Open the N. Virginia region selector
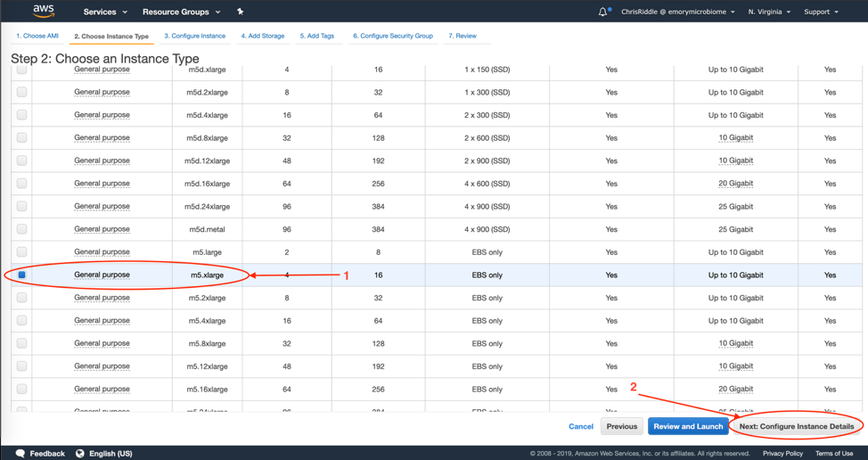The width and height of the screenshot is (868, 460). (769, 12)
